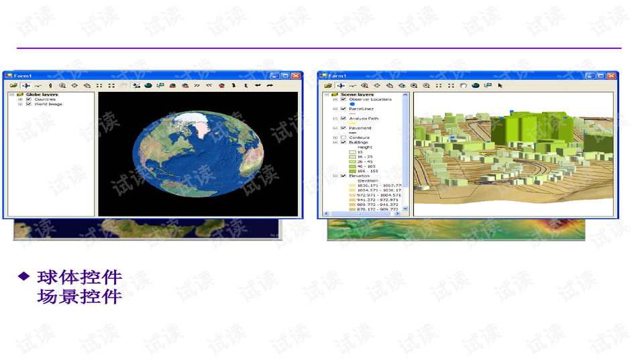Choose Zoom In/Out tool in globe window
The height and width of the screenshot is (362, 644).
coord(62,85)
